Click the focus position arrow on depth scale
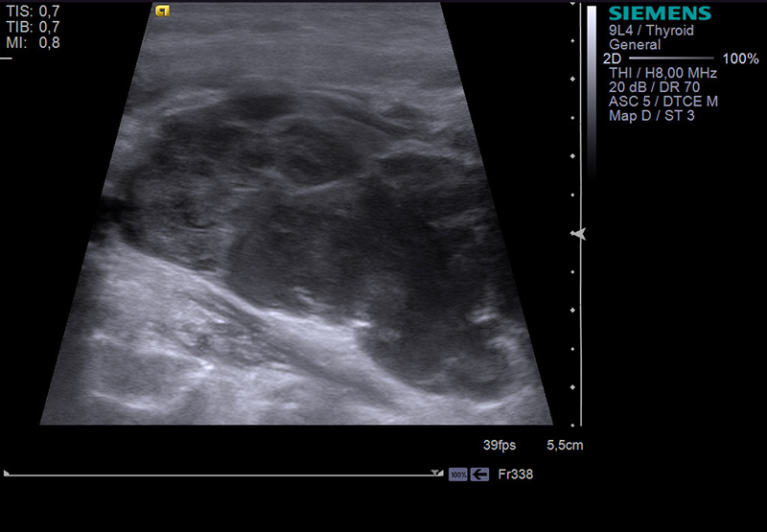This screenshot has height=532, width=767. (578, 234)
